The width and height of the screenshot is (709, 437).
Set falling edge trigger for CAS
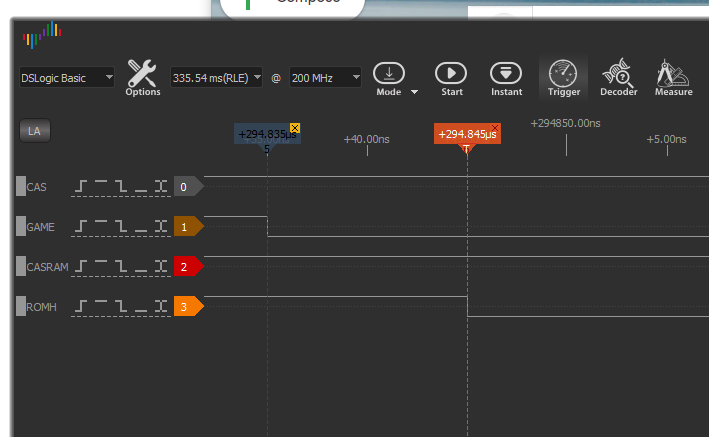121,186
